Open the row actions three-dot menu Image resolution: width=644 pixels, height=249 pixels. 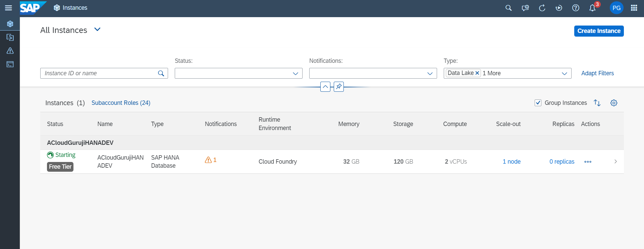tap(588, 162)
